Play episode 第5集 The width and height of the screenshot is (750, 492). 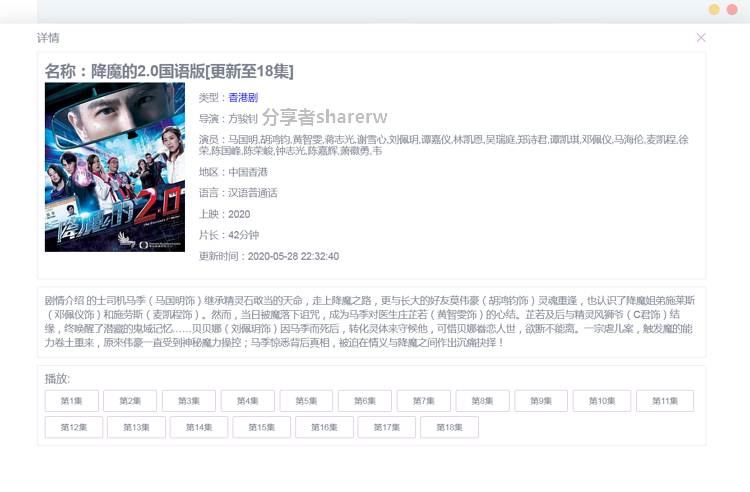(x=306, y=401)
